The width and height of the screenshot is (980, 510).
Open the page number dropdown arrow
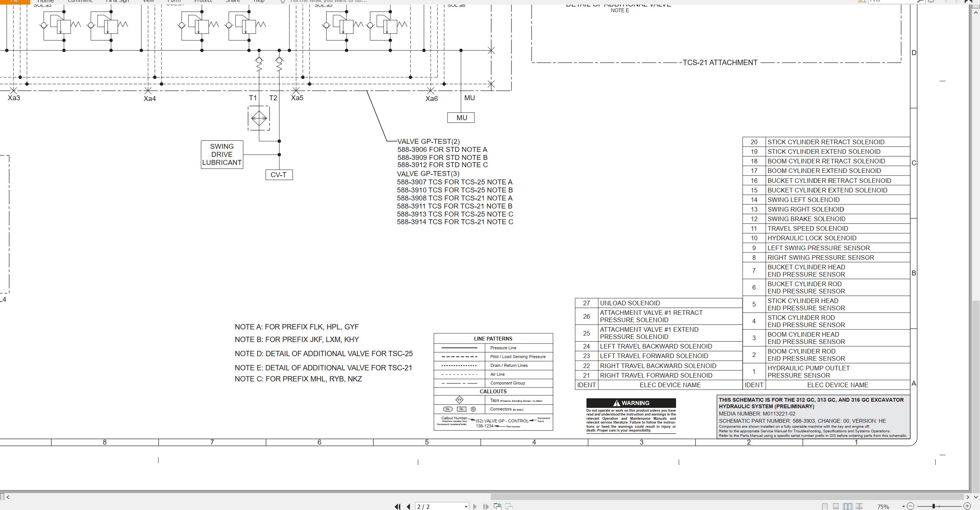point(466,507)
